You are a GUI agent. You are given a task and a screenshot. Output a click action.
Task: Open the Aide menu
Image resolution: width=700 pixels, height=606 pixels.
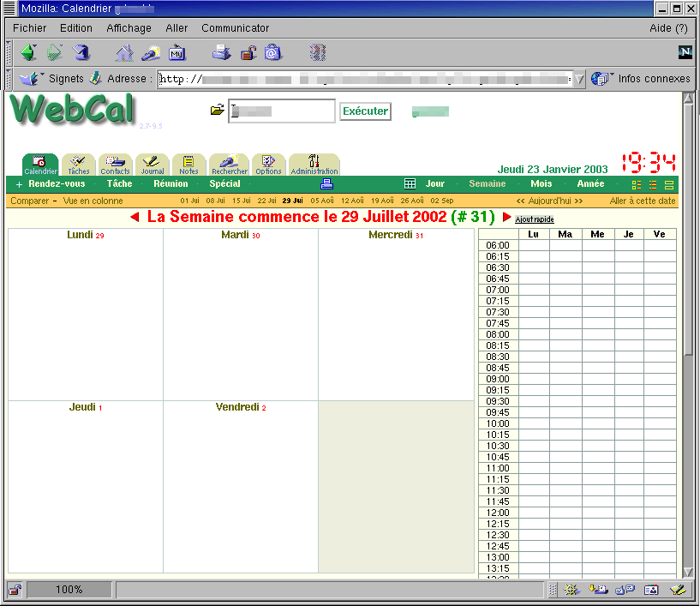coord(668,28)
